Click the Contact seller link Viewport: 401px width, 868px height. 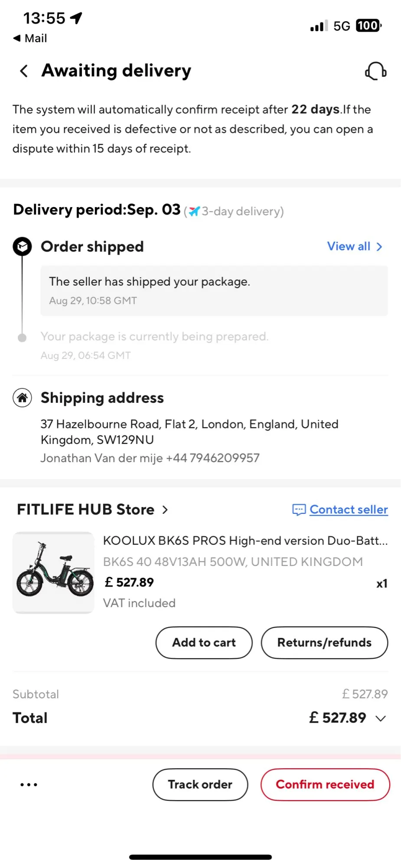(349, 510)
